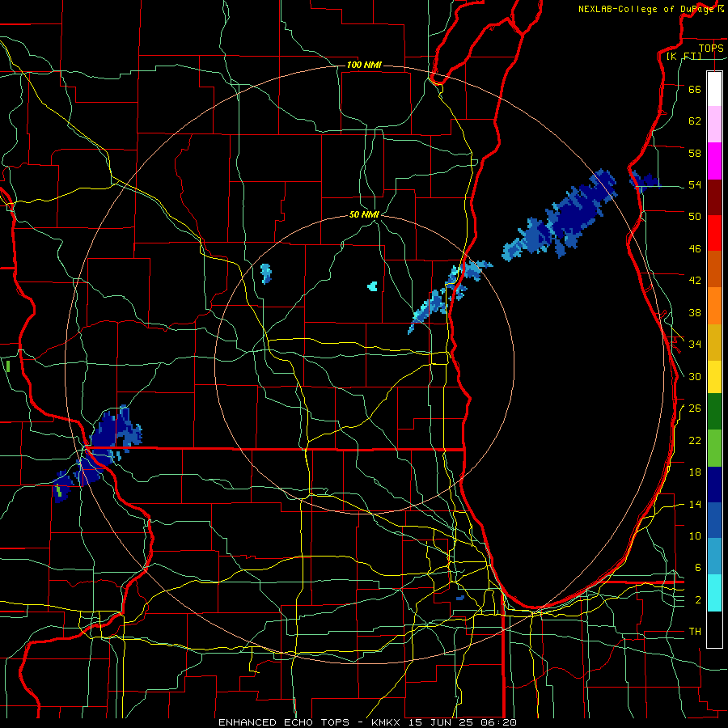Click the bright red legend swatch
This screenshot has height=728, width=728.
click(714, 233)
